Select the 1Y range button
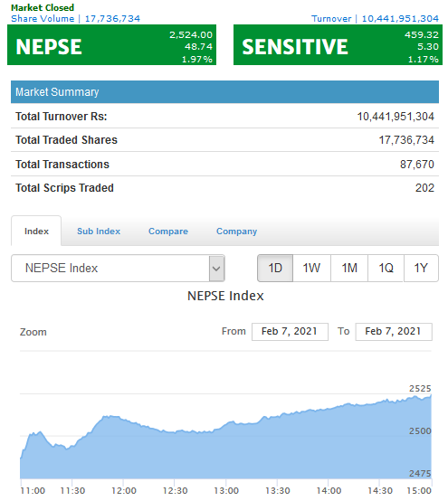 point(421,268)
